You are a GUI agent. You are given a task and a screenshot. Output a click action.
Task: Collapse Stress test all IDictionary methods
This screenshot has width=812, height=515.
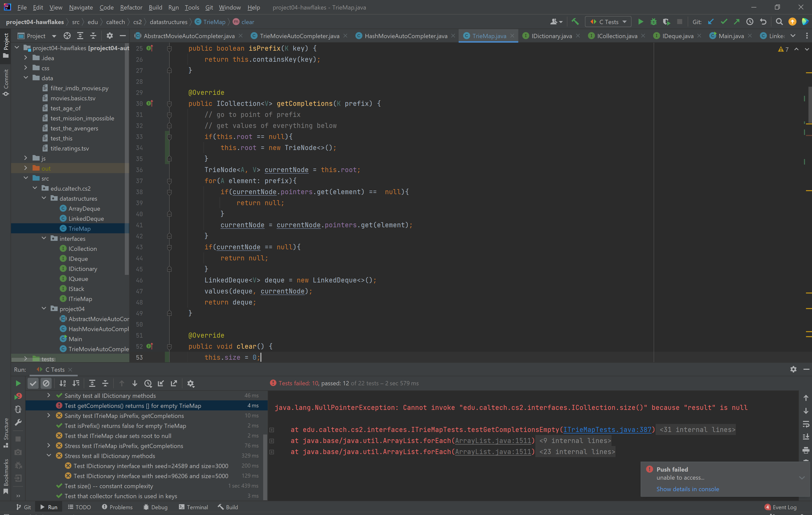(x=49, y=456)
